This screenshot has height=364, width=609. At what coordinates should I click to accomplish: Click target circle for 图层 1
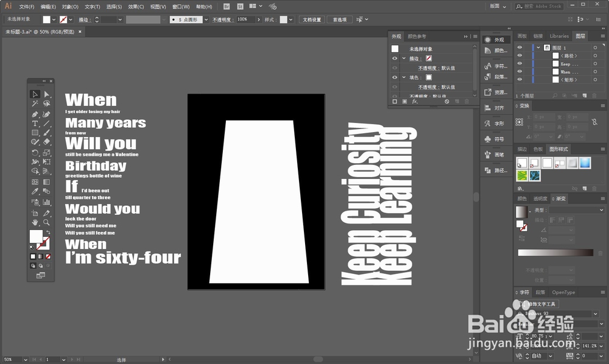tap(595, 47)
